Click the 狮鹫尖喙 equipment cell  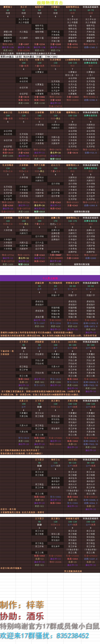(x=8, y=32)
